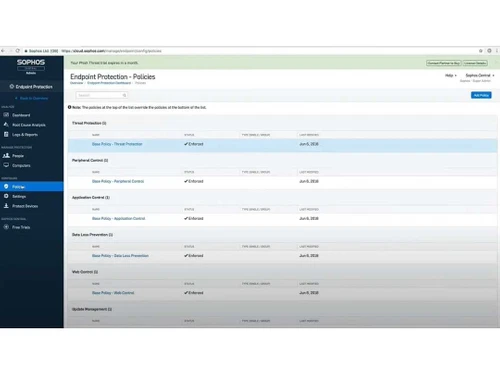Screen dimensions: 500x375
Task: Click the Settings menu item label
Action: tap(19, 196)
